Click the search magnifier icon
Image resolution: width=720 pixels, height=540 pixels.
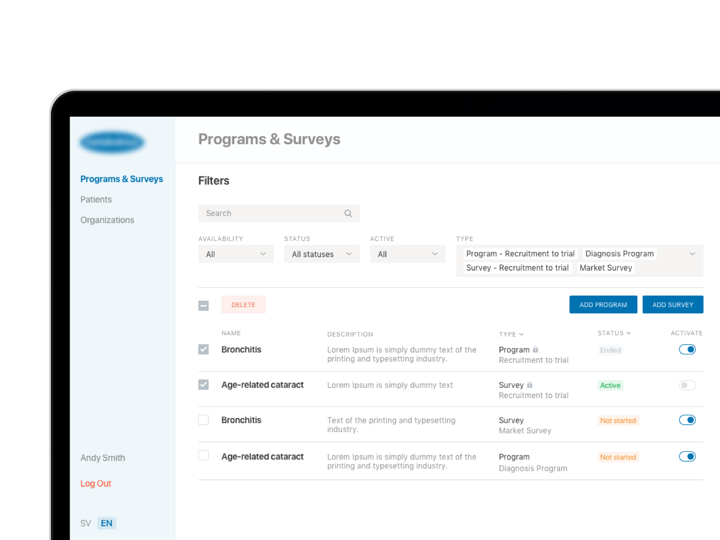[x=348, y=214]
